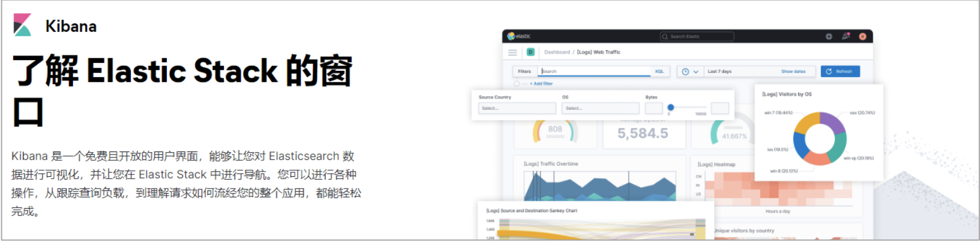The image size is (980, 244).
Task: Click the Dashboard breadcrumb link
Action: tap(557, 52)
